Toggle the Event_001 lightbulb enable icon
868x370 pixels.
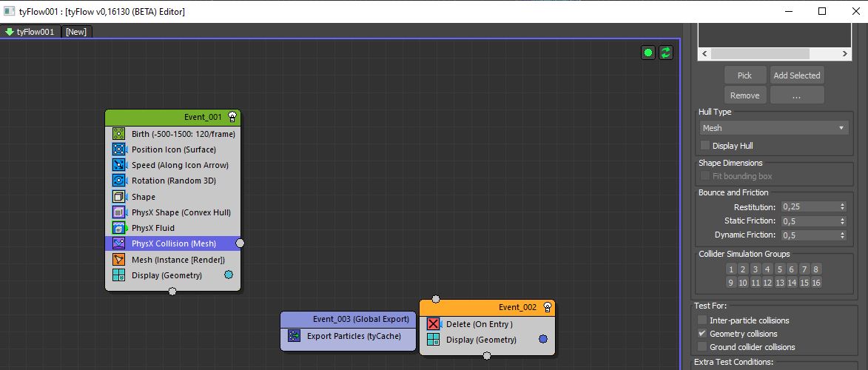pos(232,117)
